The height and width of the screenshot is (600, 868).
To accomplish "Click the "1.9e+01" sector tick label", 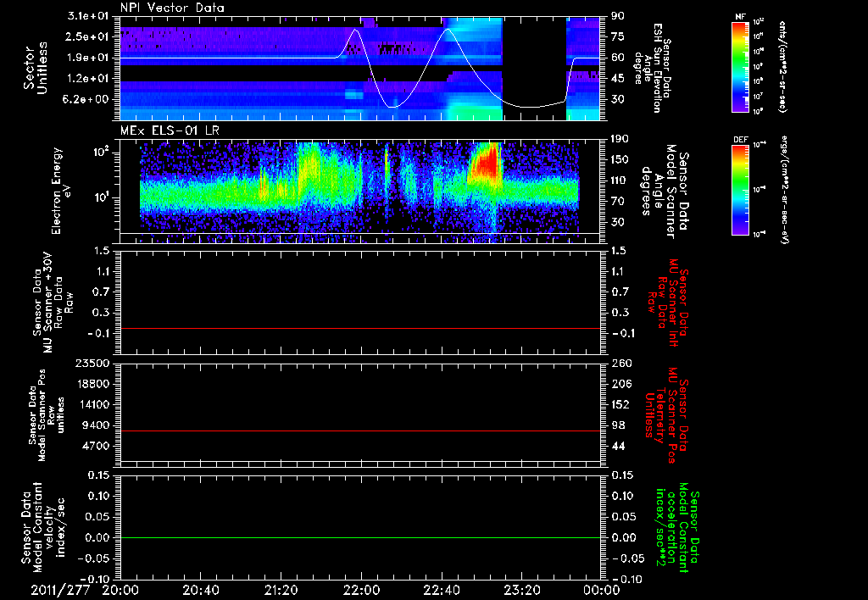I will (x=90, y=58).
